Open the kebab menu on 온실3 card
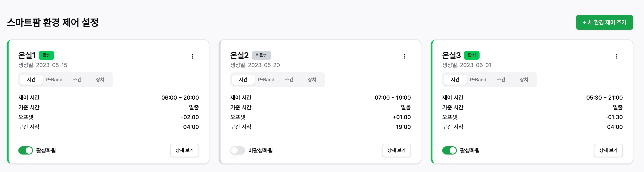644x172 pixels. click(616, 56)
